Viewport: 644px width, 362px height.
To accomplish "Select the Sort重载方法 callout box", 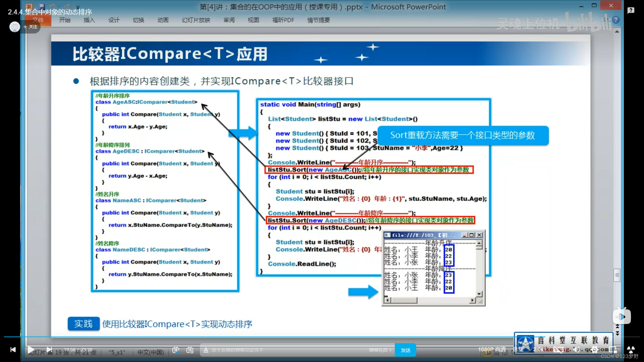I will (463, 135).
